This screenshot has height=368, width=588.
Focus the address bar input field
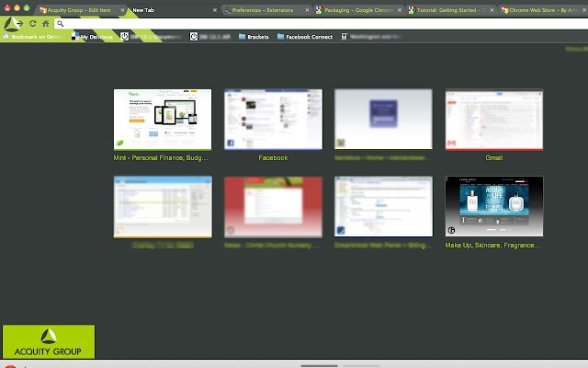321,24
